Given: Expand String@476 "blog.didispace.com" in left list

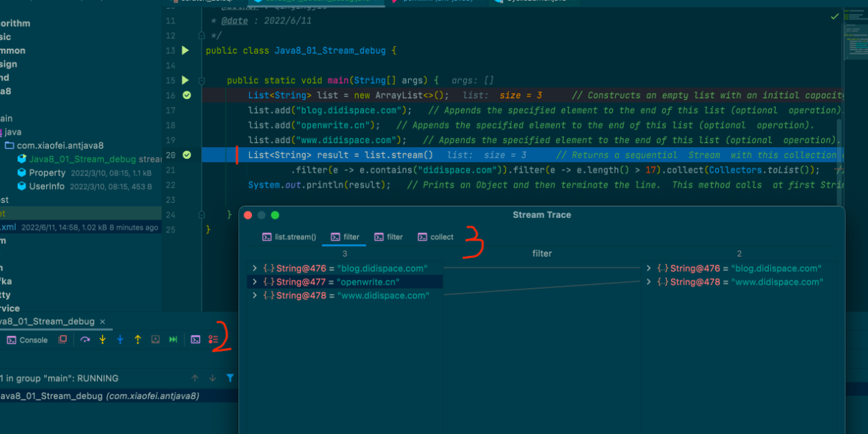Looking at the screenshot, I should pyautogui.click(x=255, y=268).
